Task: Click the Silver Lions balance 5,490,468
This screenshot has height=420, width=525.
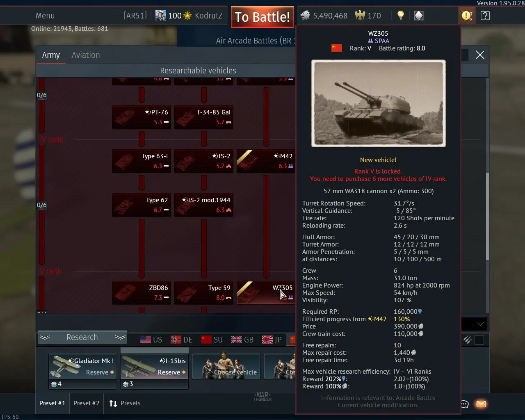Action: click(x=324, y=16)
